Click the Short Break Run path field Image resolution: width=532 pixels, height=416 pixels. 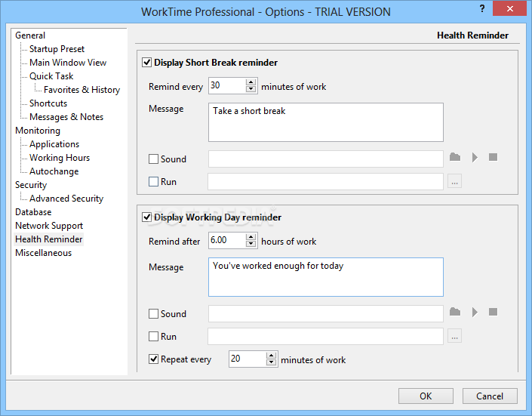326,182
